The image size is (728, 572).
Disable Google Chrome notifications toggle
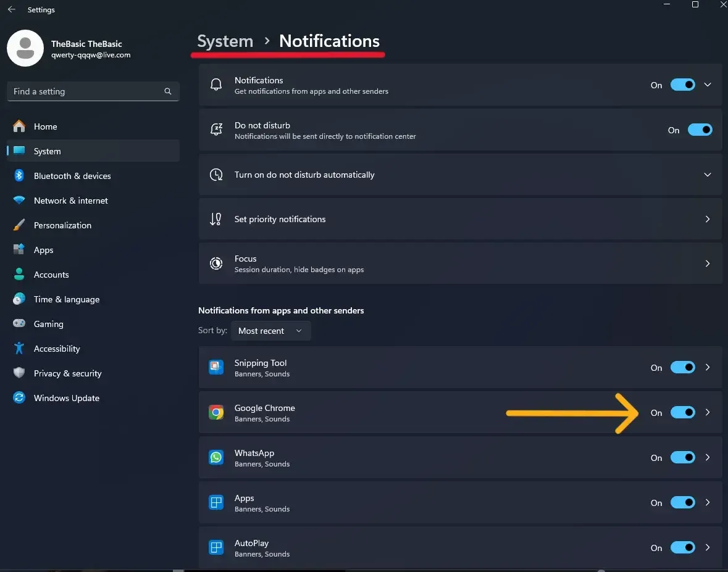click(x=682, y=413)
